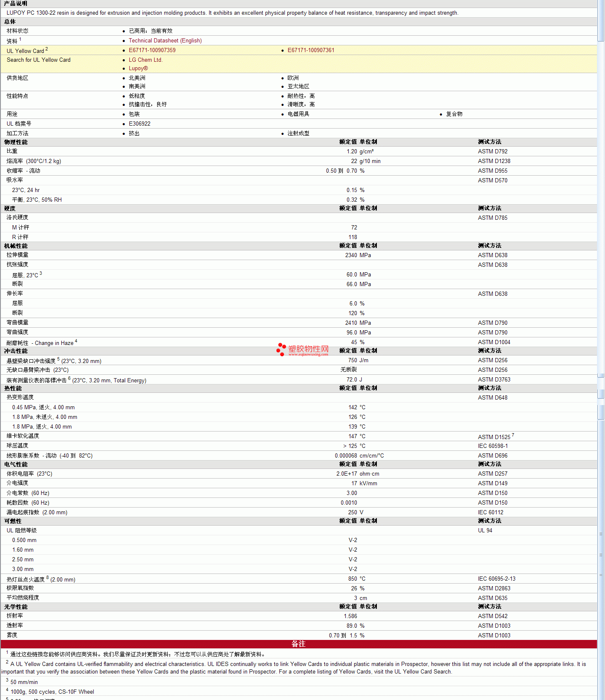This screenshot has height=700, width=605.
Task: Click test method ASTM D955
Action: point(492,171)
